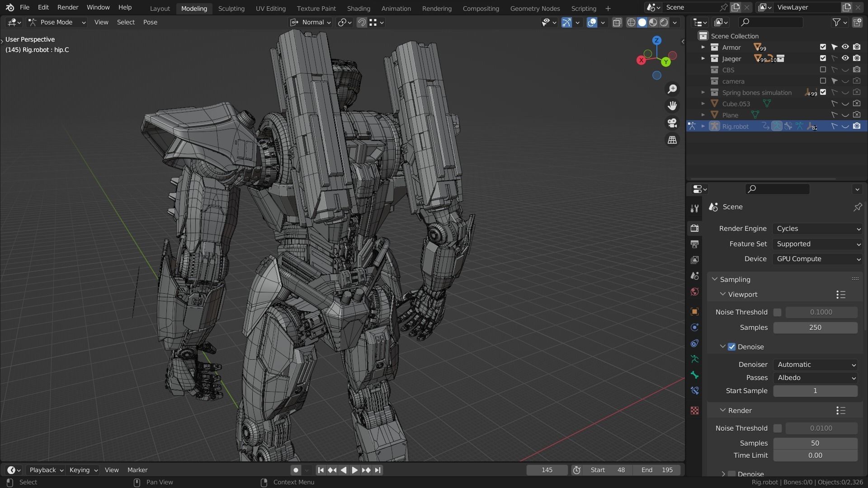
Task: Open the World properties tab icon
Action: click(x=694, y=292)
